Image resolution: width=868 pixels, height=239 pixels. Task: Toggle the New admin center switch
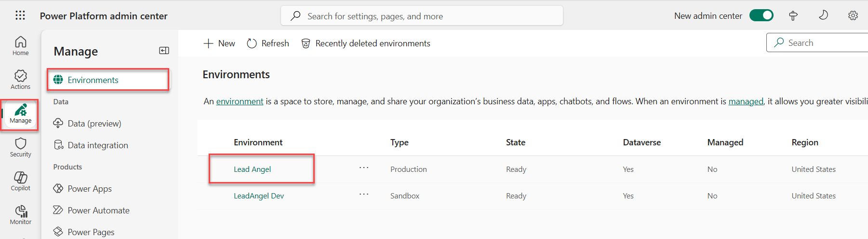[761, 15]
